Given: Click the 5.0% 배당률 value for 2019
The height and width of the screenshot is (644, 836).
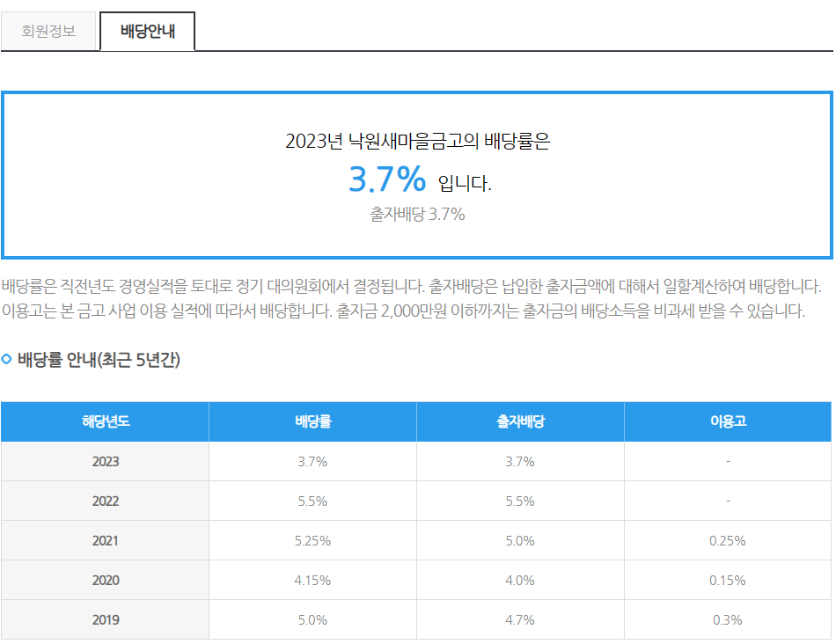Looking at the screenshot, I should point(313,619).
